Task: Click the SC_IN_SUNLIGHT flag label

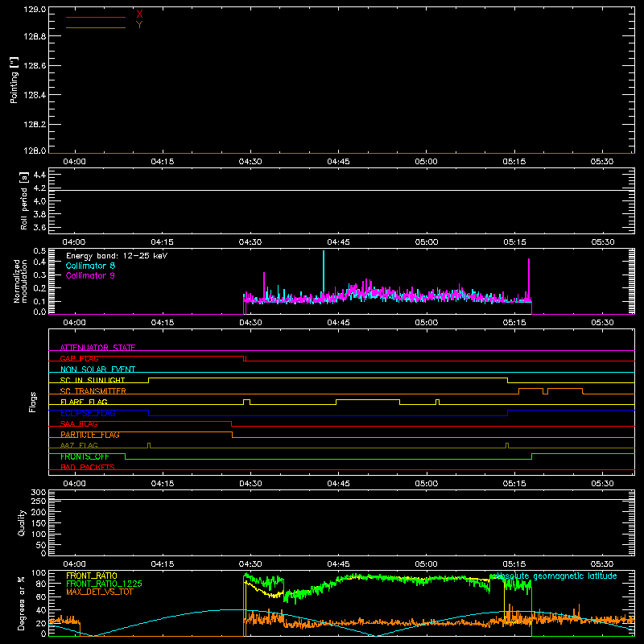Action: tap(93, 380)
